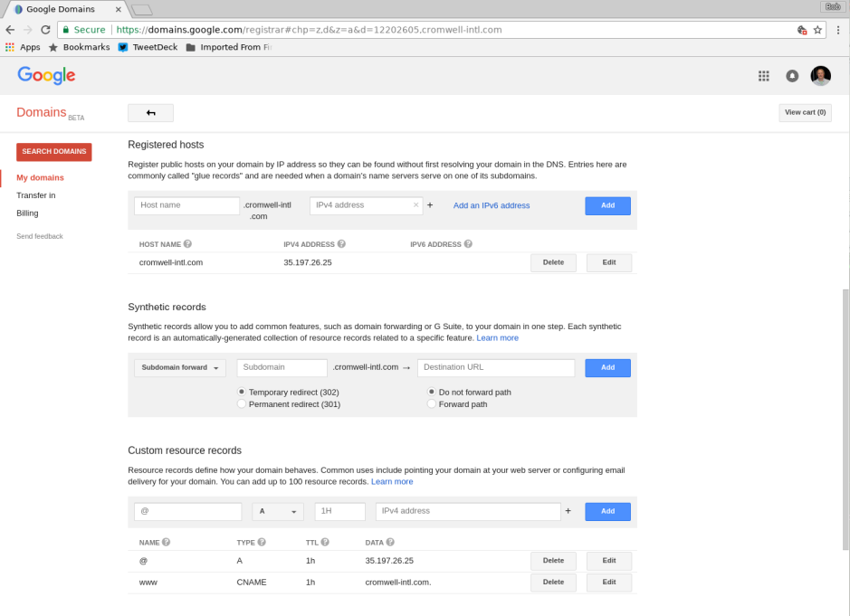Image resolution: width=850 pixels, height=616 pixels.
Task: Select Forward path option
Action: 432,404
